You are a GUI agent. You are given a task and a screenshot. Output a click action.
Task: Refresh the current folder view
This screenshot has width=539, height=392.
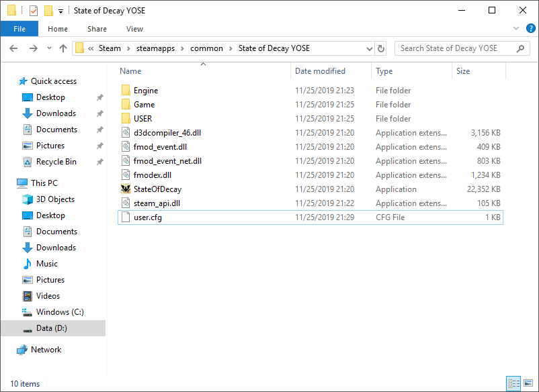coord(382,48)
